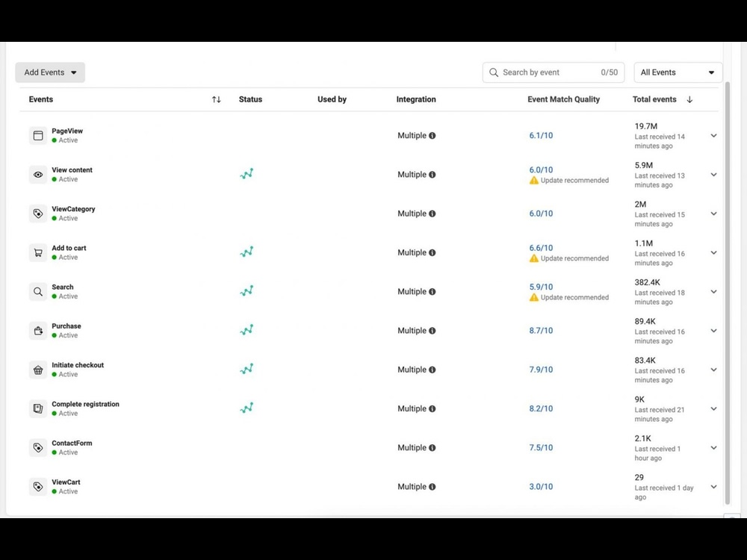
Task: Click the Complete registration form icon
Action: click(x=38, y=408)
